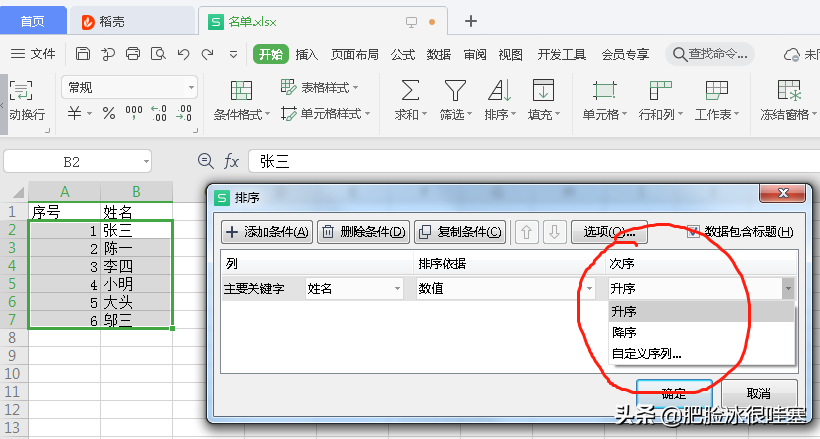Click the 单元格 cells icon
This screenshot has width=820, height=439.
pos(604,91)
